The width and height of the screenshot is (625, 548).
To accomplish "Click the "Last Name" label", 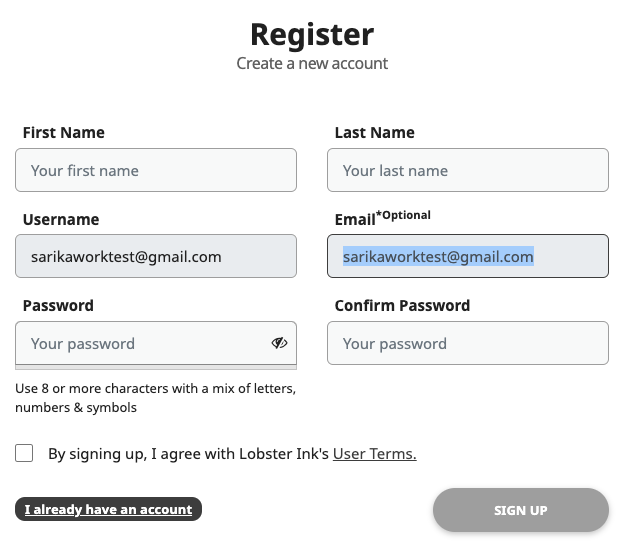I will [375, 132].
